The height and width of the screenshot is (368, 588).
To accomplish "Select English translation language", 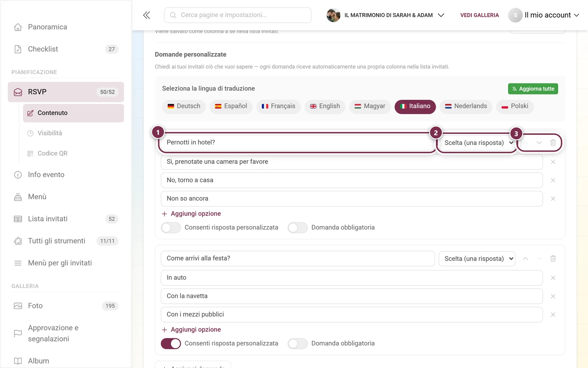I will pyautogui.click(x=325, y=106).
